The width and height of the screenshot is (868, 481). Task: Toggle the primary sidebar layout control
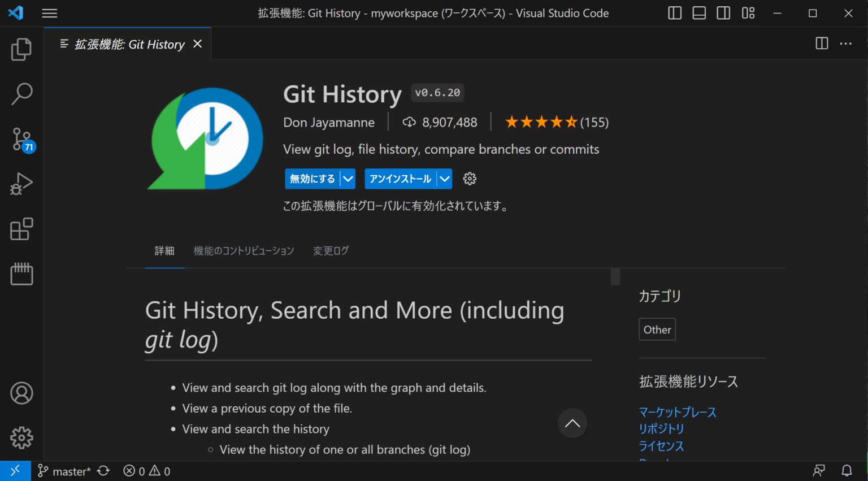(674, 12)
